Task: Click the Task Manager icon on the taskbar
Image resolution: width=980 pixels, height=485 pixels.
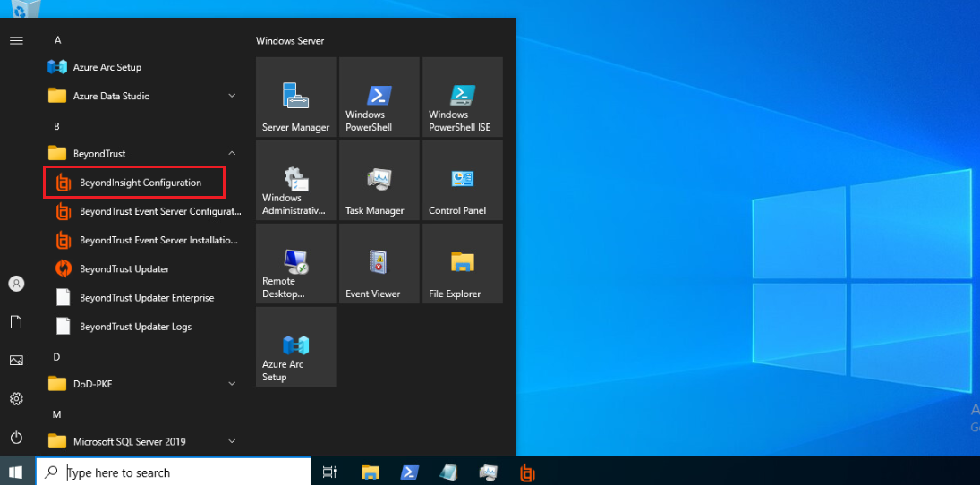Action: 488,472
